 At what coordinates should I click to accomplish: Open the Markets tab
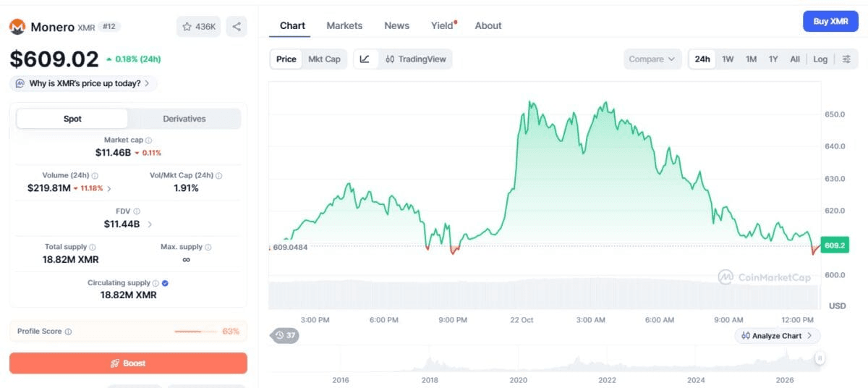pyautogui.click(x=344, y=25)
